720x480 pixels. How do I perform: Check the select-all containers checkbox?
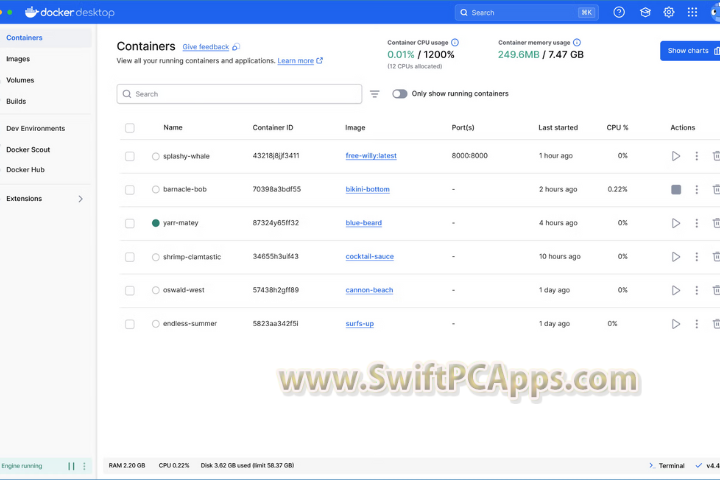130,128
